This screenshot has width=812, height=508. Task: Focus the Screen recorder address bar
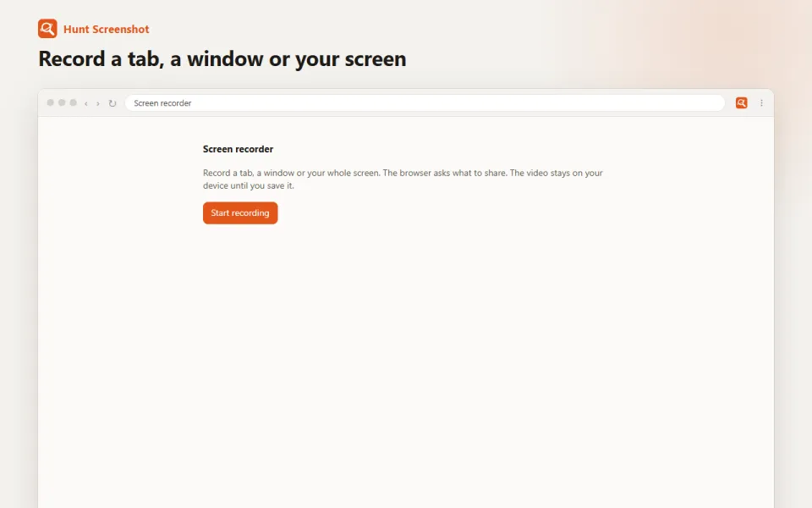(425, 102)
